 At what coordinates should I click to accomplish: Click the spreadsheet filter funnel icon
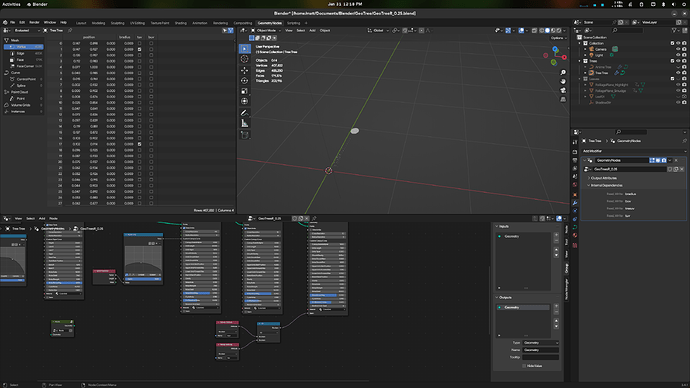[231, 30]
